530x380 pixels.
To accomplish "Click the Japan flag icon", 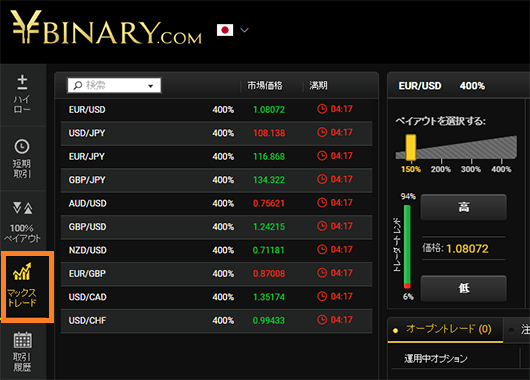I will coord(225,30).
